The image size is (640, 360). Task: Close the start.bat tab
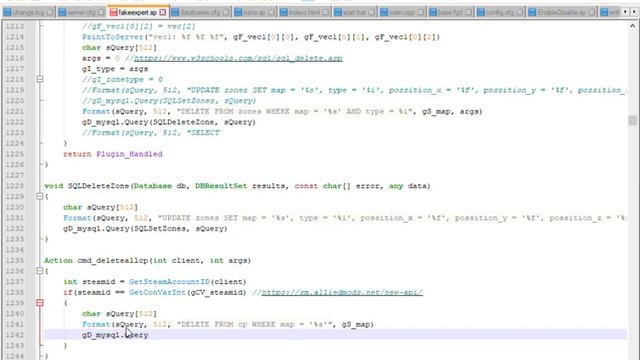coord(371,13)
